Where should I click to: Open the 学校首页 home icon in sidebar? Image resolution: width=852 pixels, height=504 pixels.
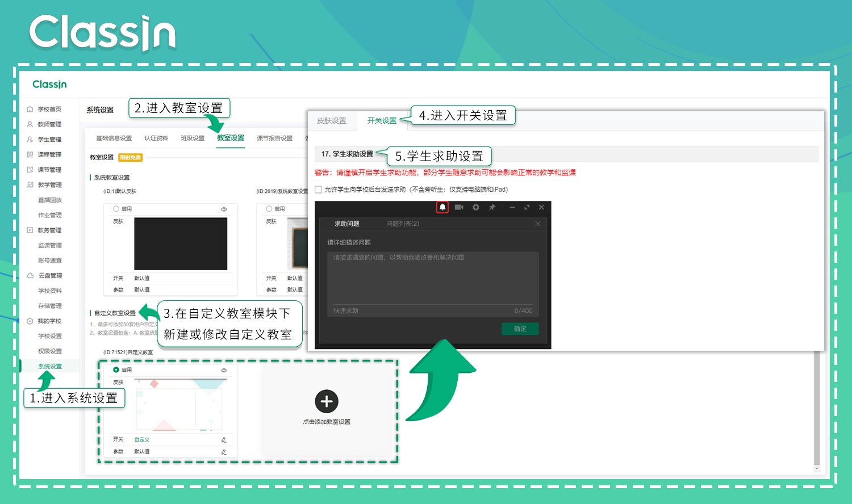(30, 109)
